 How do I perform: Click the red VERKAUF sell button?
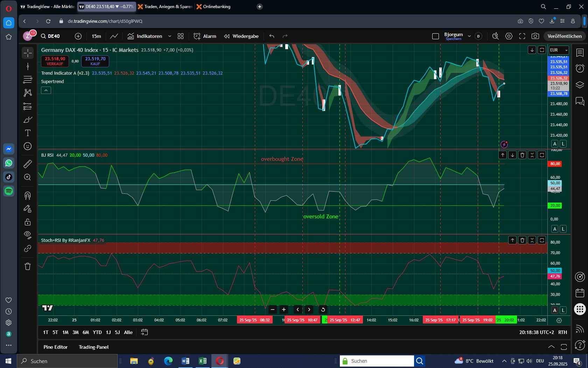coord(55,61)
